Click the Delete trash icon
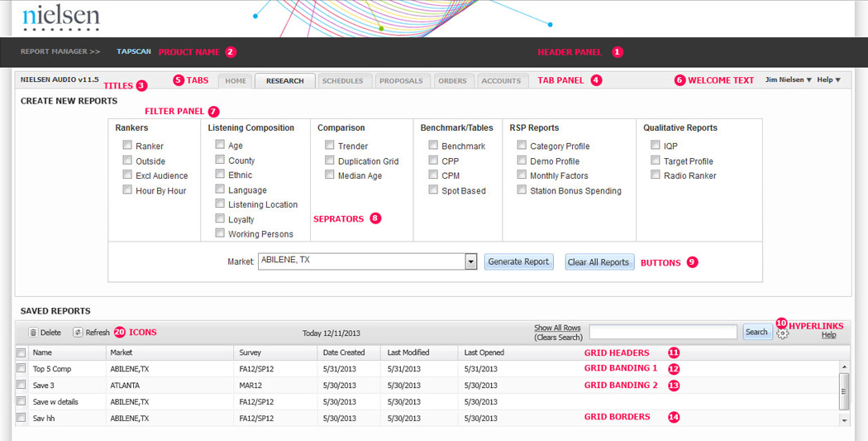The height and width of the screenshot is (441, 868). coord(33,333)
